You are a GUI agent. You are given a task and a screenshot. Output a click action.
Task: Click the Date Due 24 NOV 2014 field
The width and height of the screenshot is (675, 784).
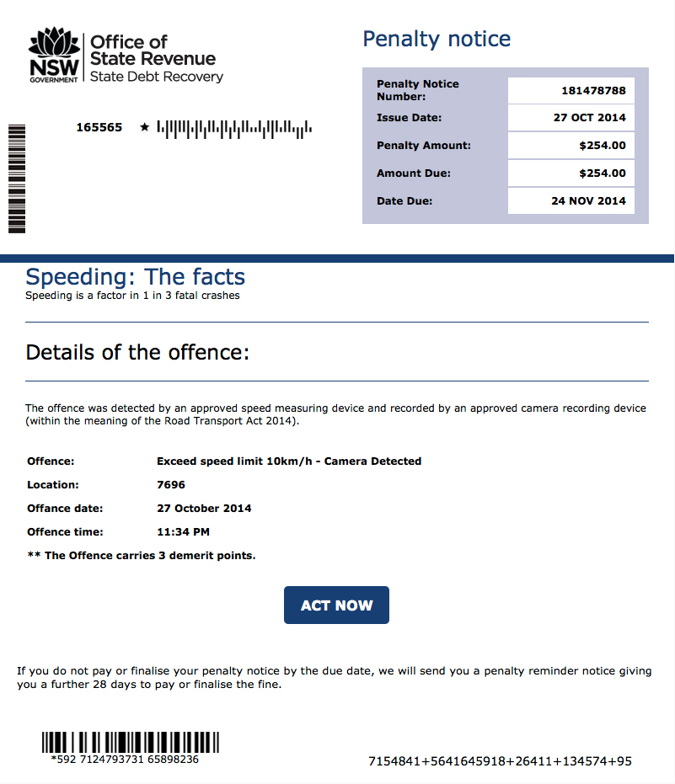tap(571, 201)
